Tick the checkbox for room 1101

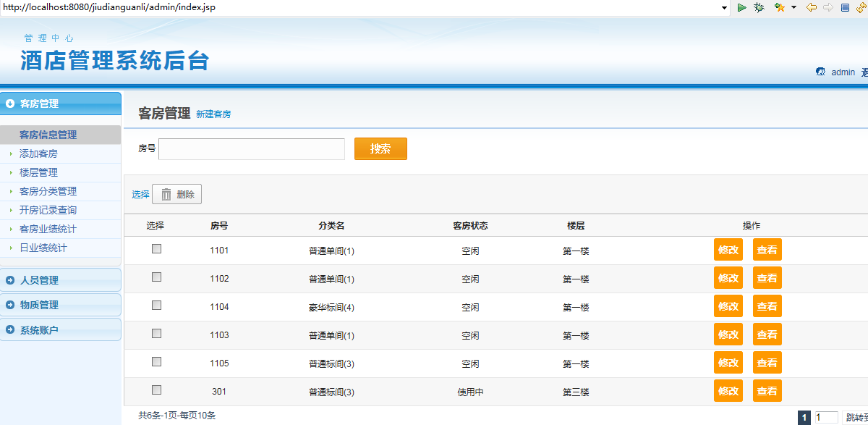156,248
